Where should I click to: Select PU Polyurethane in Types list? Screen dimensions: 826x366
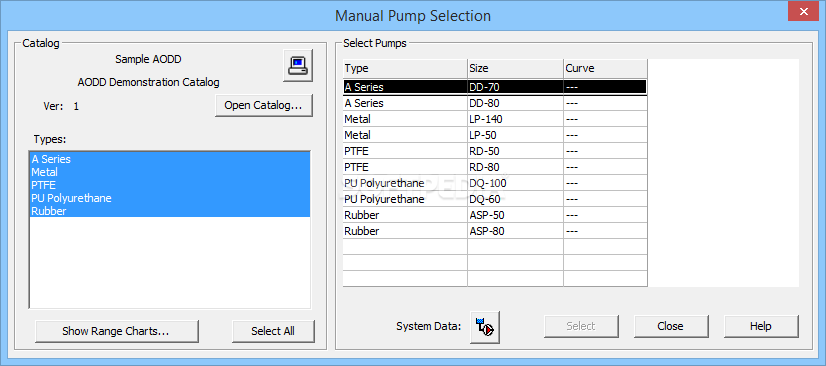(x=170, y=198)
